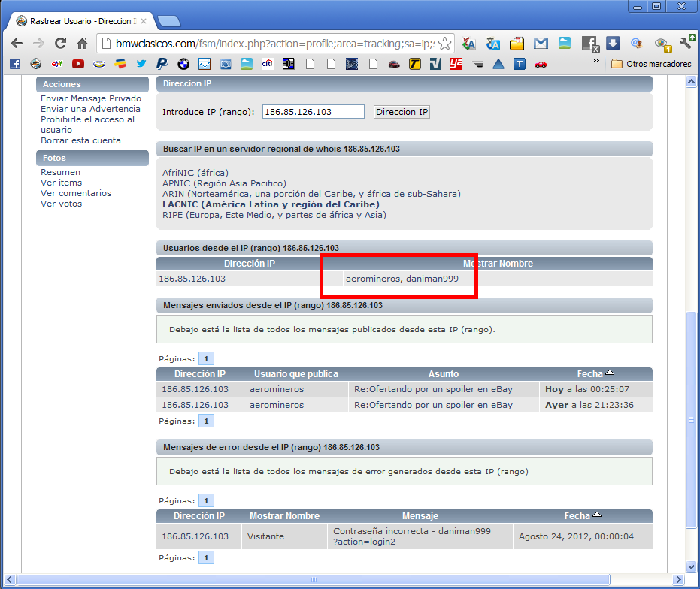The width and height of the screenshot is (700, 589).
Task: Show hidden bookmarks with double chevron
Action: (x=595, y=61)
